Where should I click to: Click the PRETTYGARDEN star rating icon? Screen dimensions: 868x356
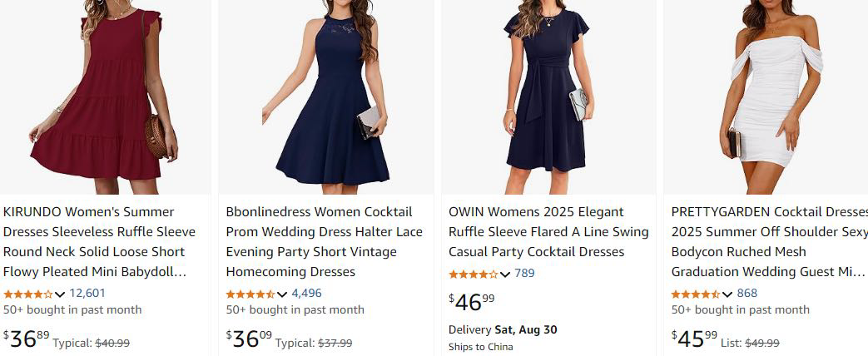point(696,294)
